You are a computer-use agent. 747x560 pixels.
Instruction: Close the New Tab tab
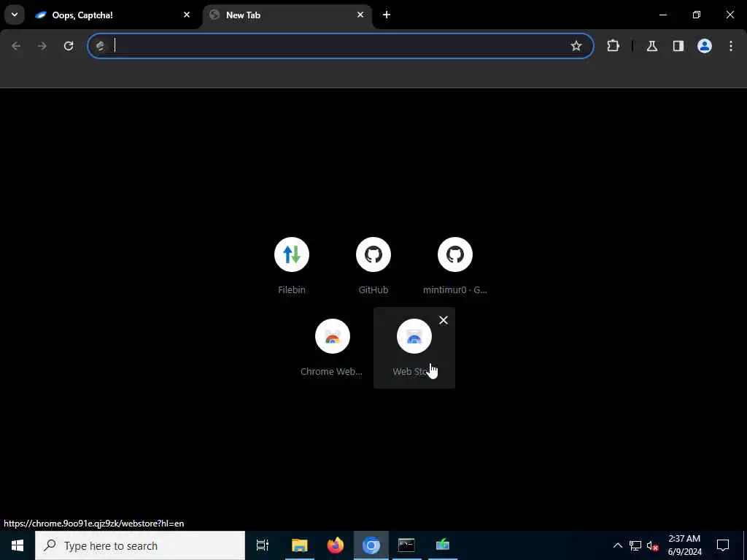click(x=360, y=15)
